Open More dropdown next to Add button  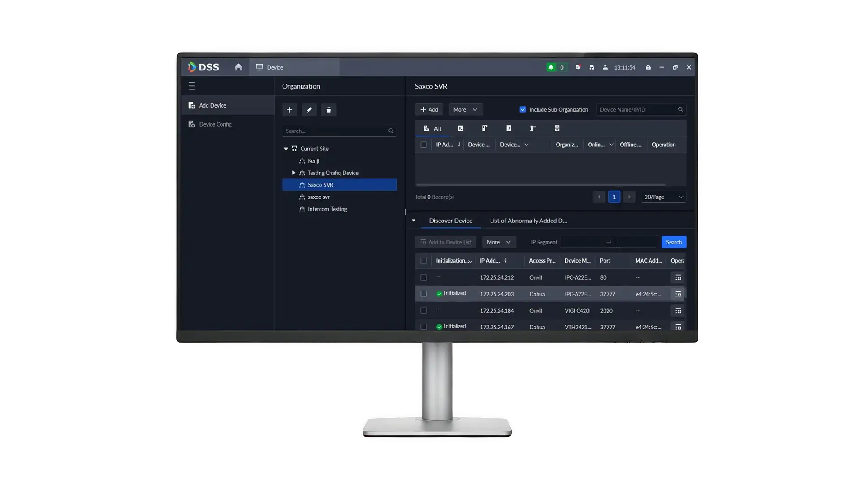tap(465, 109)
